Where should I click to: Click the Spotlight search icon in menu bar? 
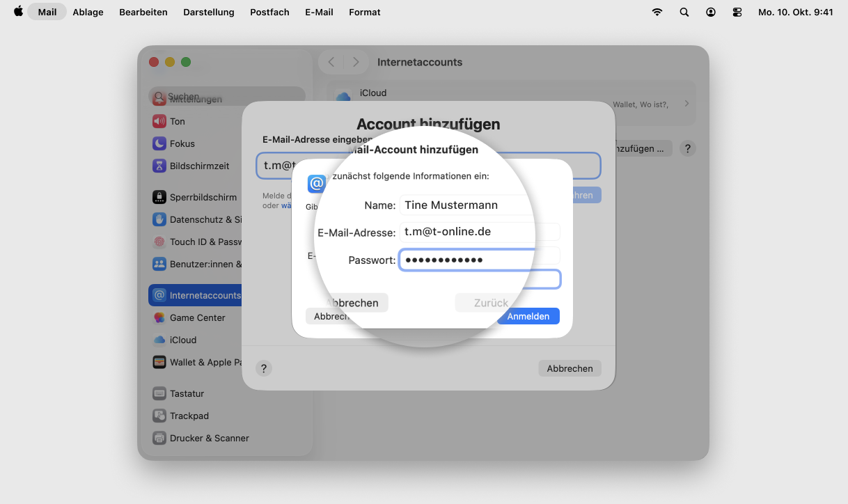tap(684, 13)
